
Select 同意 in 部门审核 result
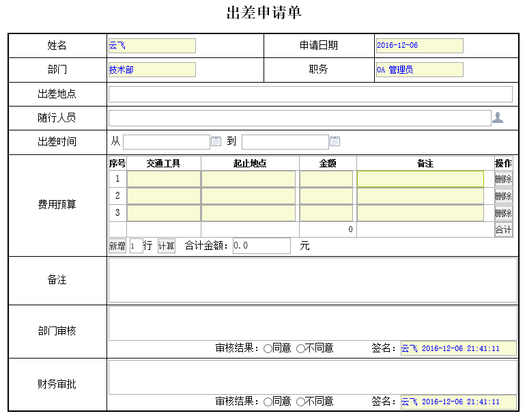(268, 349)
